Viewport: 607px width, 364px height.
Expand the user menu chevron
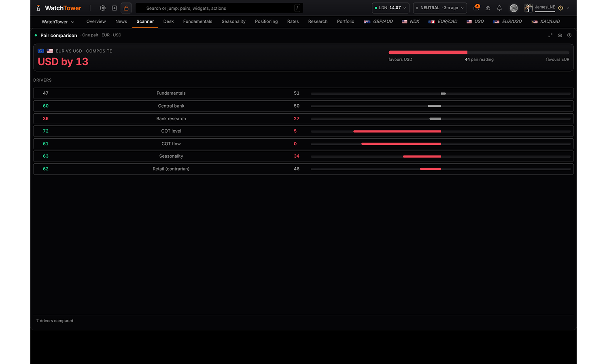coord(568,8)
